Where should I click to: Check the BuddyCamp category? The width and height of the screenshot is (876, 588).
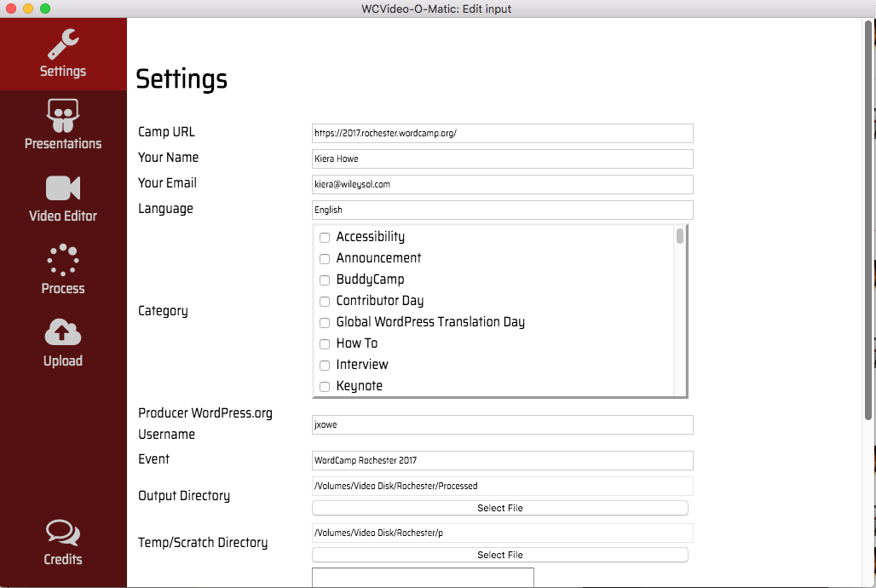pyautogui.click(x=325, y=280)
